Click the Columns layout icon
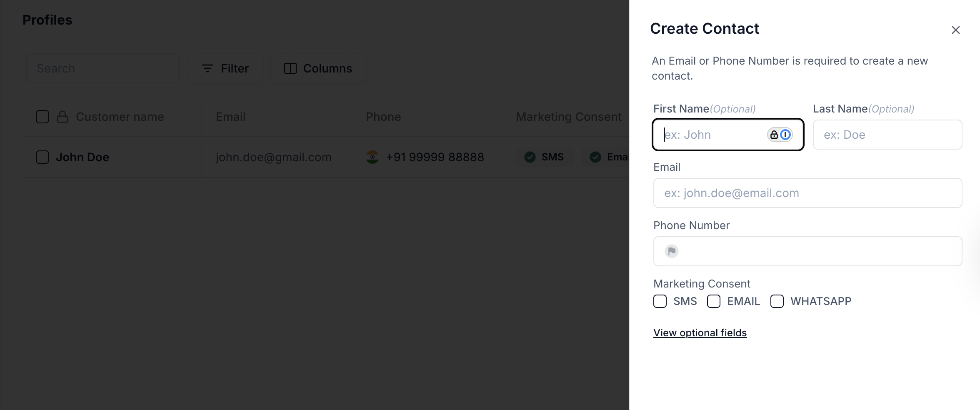Viewport: 980px width, 410px height. coord(290,68)
